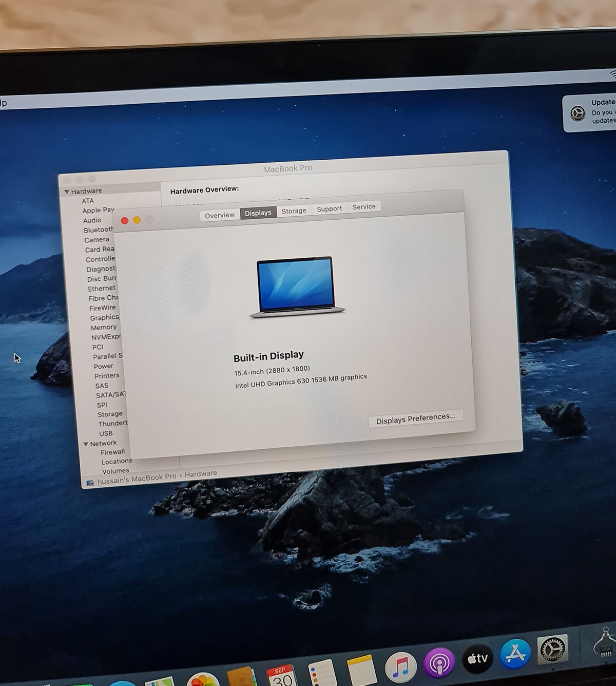Select Card Reader in the sidebar

100,250
